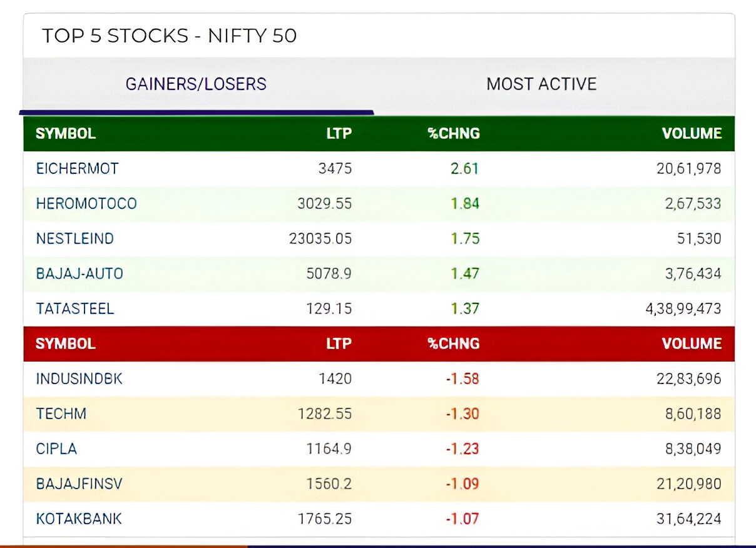Sort losers by the VOLUME column header
Image resolution: width=756 pixels, height=548 pixels.
click(x=692, y=343)
